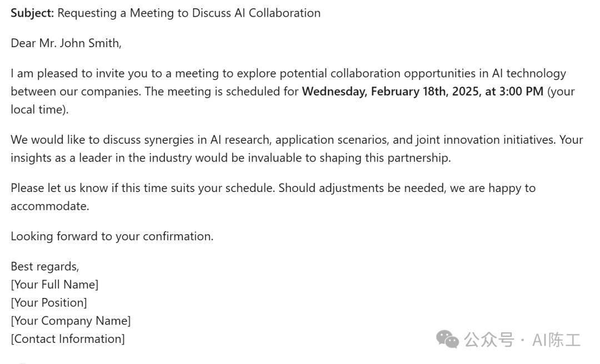Click the AI陈工 account name
Screen dimensions: 600x364
click(556, 340)
